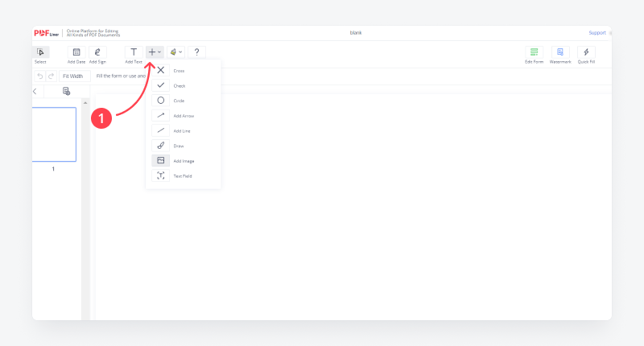Open the Support link
This screenshot has height=346, width=644.
(597, 33)
